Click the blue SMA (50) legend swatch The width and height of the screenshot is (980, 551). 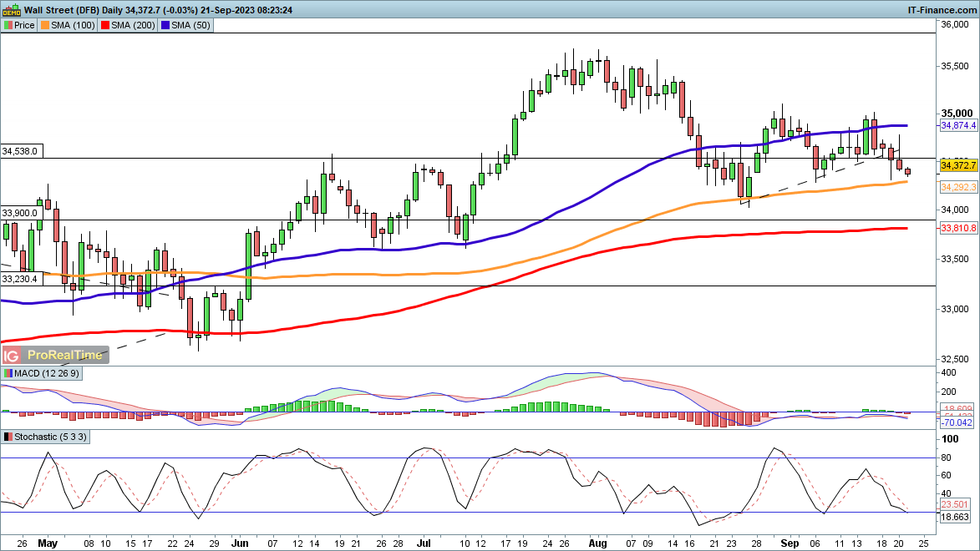click(167, 25)
